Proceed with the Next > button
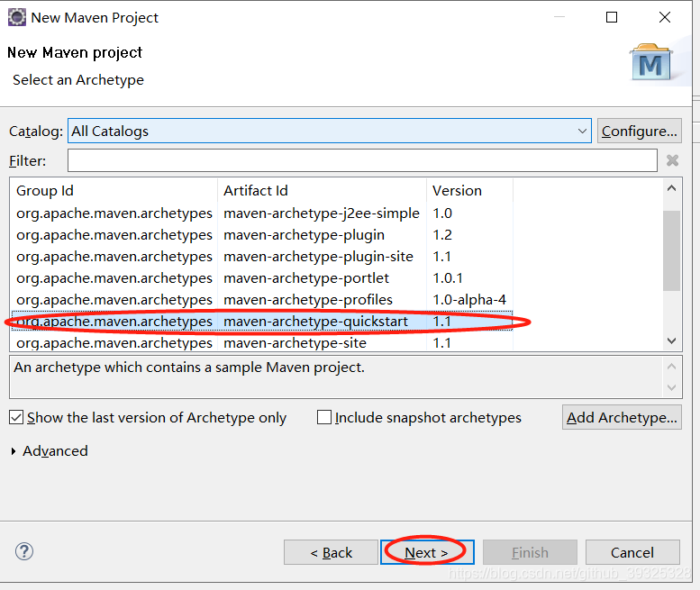Viewport: 700px width, 590px height. (x=427, y=552)
